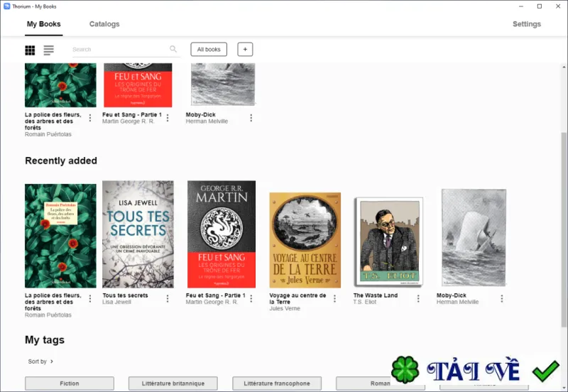Open Tous tes secrets book cover
This screenshot has width=568, height=392.
pyautogui.click(x=138, y=234)
